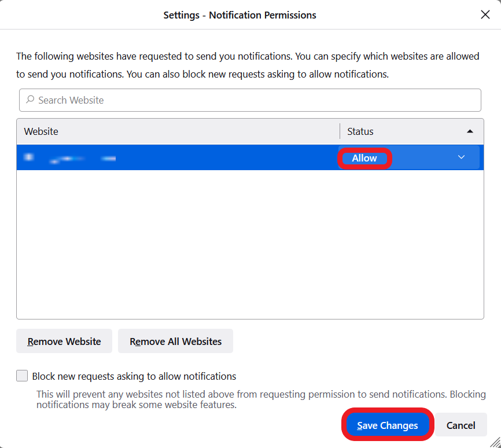Click the resize grip at dialog corner

click(x=494, y=442)
